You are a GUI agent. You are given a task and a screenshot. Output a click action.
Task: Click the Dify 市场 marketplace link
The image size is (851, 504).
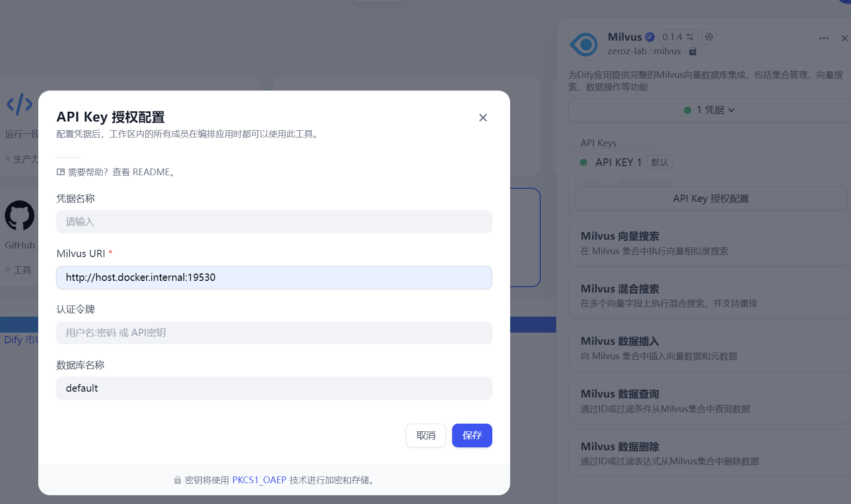coord(20,340)
